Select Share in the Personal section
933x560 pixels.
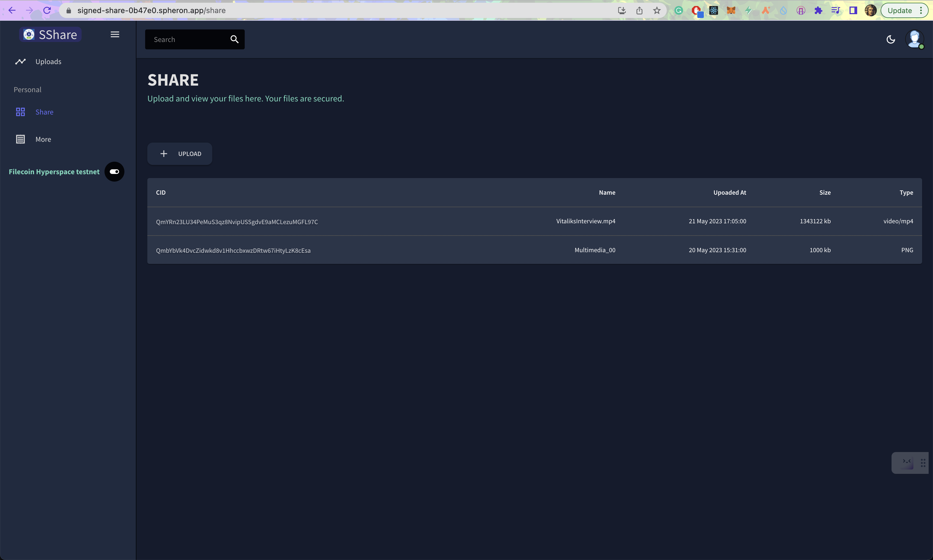(44, 112)
